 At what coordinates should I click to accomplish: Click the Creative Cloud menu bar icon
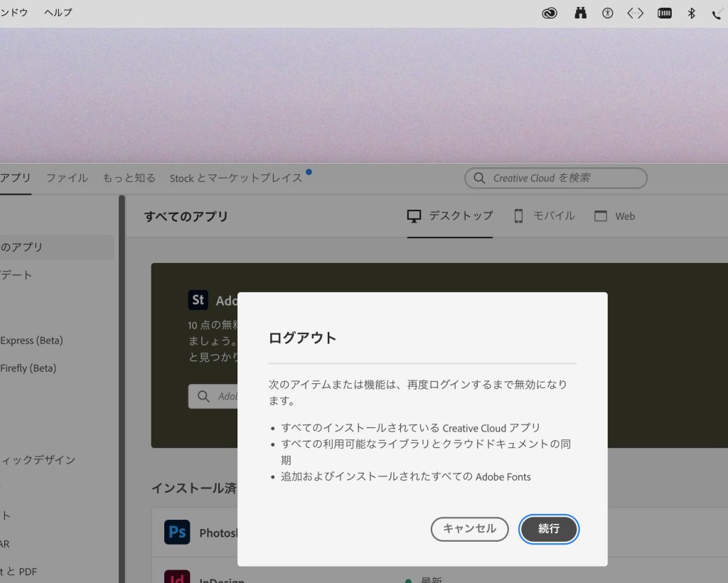pyautogui.click(x=550, y=13)
